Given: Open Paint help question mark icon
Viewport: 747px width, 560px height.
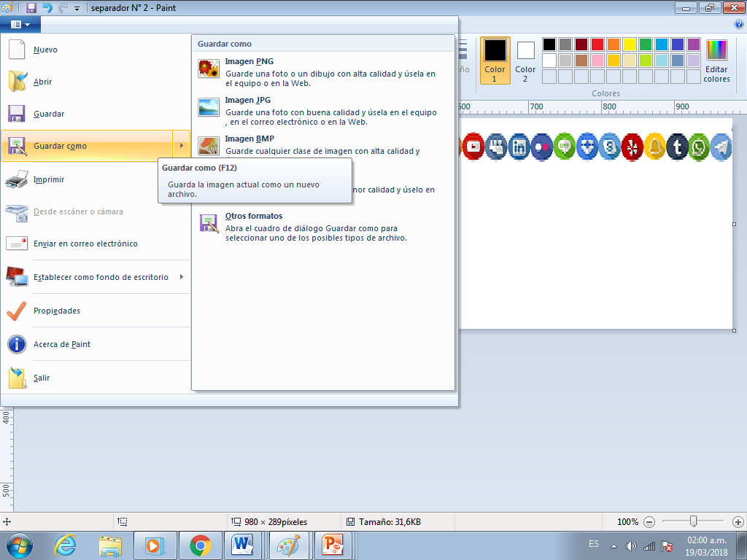Looking at the screenshot, I should click(x=739, y=24).
